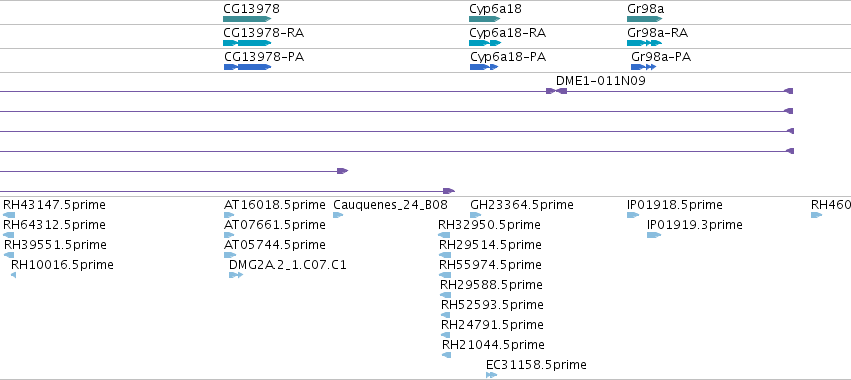851x380 pixels.
Task: Click the DMG2A.2_1.C07.C1 feature glyph
Action: [x=236, y=275]
